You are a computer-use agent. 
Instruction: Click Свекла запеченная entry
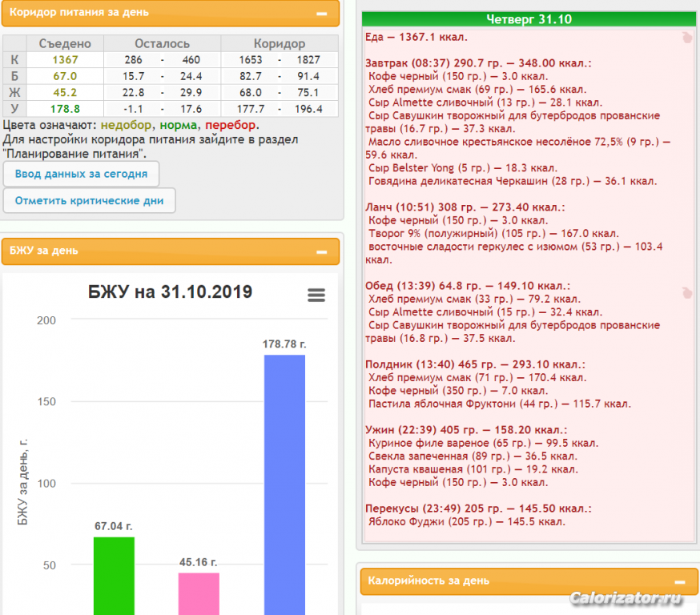click(x=473, y=456)
